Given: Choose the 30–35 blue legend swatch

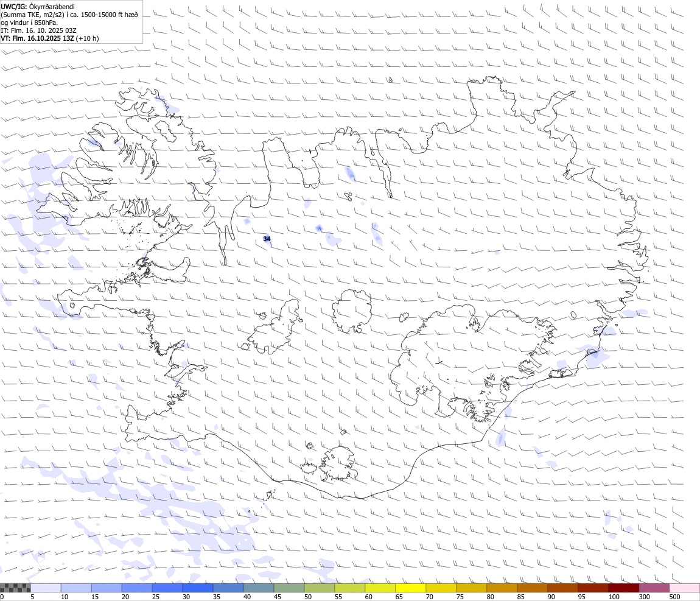Looking at the screenshot, I should [198, 588].
